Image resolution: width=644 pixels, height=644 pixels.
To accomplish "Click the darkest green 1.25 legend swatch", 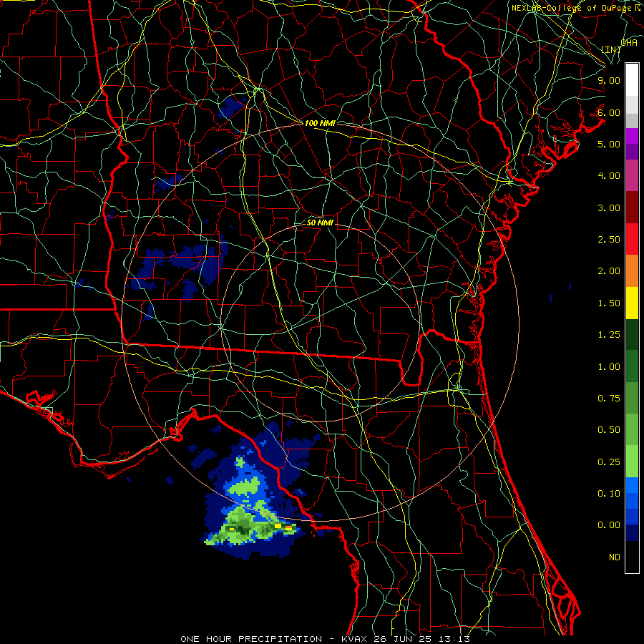I will 632,334.
